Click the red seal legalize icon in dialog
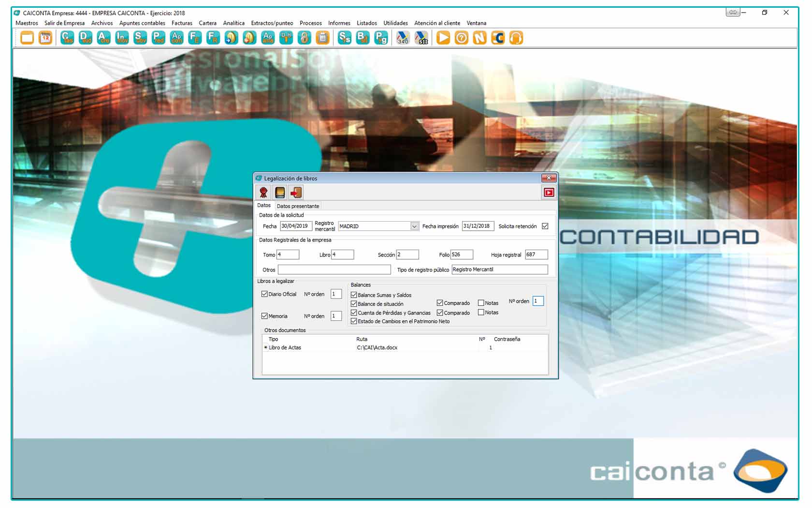The height and width of the screenshot is (508, 812). tap(263, 193)
